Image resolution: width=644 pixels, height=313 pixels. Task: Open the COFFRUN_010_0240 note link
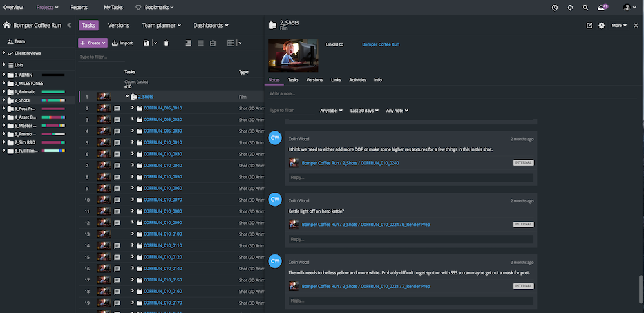coord(350,163)
